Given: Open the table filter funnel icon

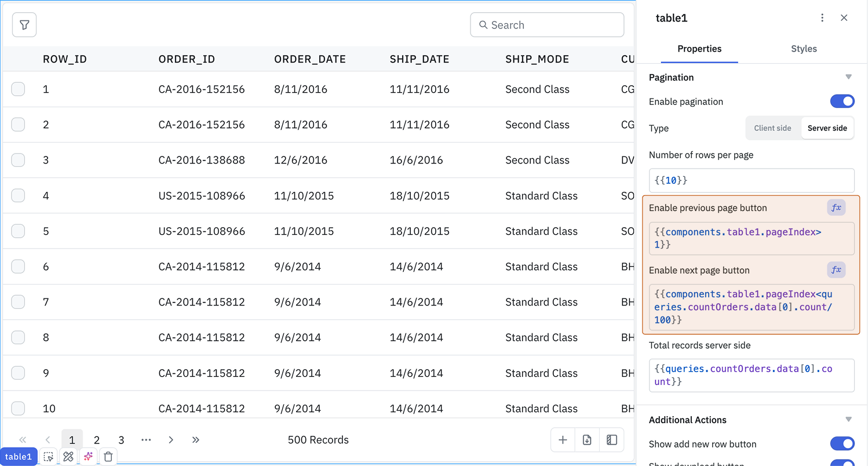Looking at the screenshot, I should point(24,25).
